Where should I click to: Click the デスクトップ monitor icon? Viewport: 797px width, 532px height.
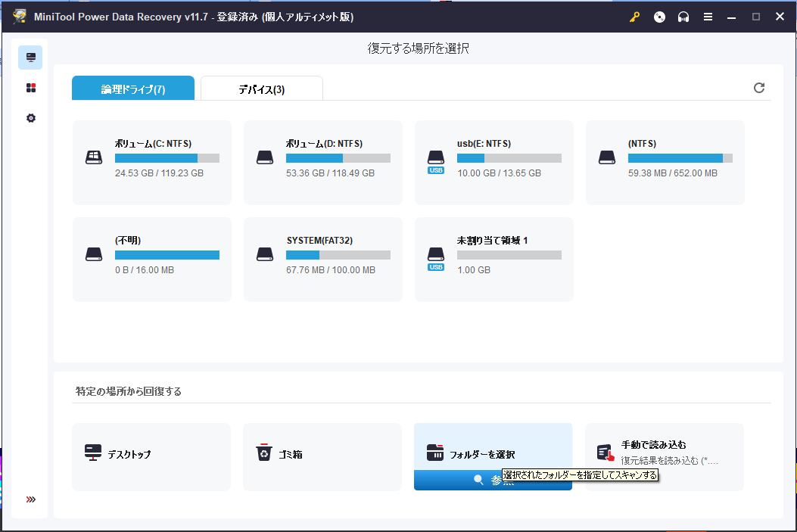tap(93, 453)
